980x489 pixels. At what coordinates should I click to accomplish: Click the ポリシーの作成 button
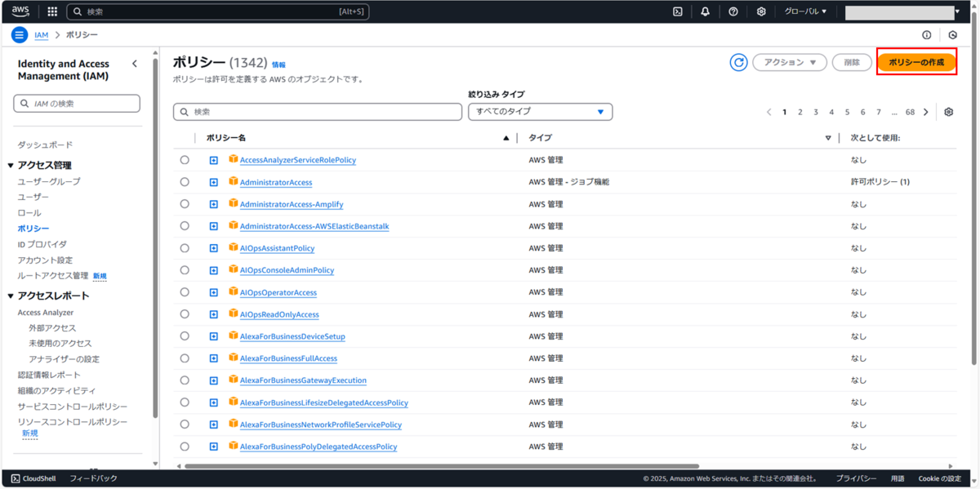tap(916, 62)
